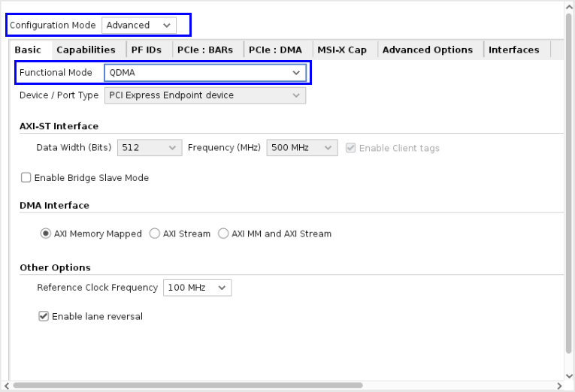Open the MSI-X Cap tab
Image resolution: width=575 pixels, height=392 pixels.
(x=341, y=50)
